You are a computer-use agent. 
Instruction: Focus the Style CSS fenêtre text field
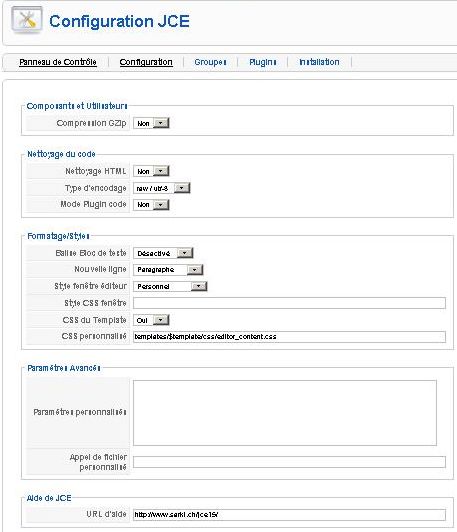point(289,303)
